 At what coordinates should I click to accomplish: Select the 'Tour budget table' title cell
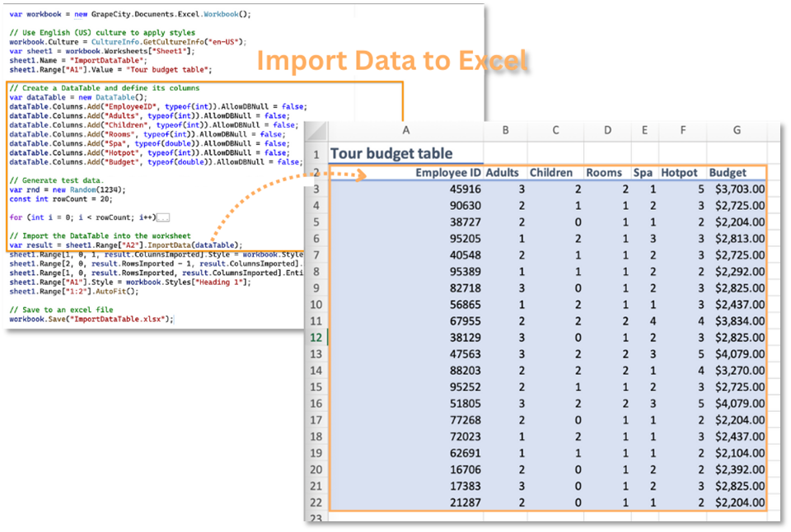391,154
